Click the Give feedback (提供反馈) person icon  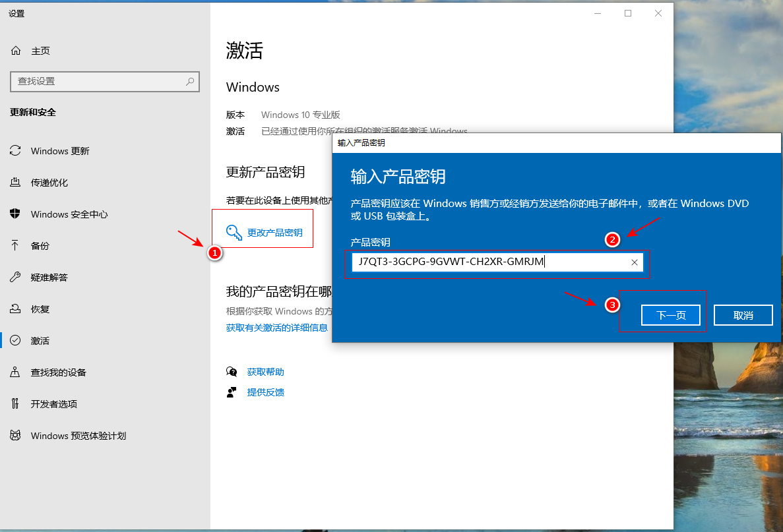click(231, 392)
